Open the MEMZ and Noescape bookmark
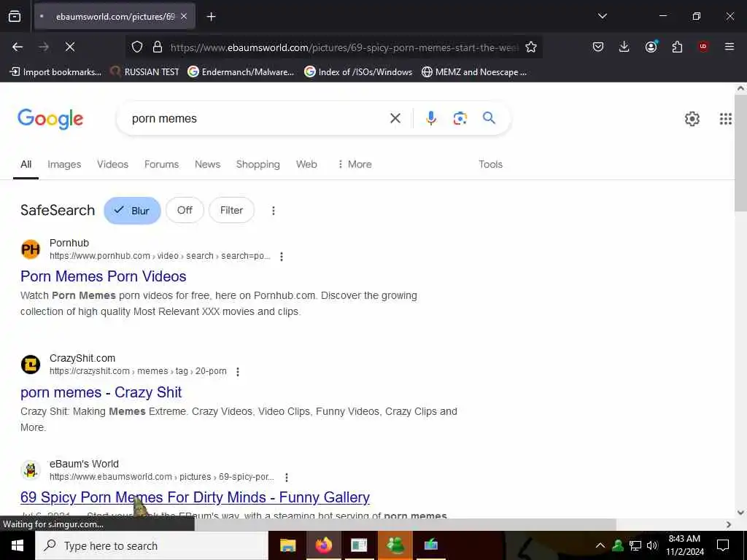The image size is (747, 560). pos(474,72)
